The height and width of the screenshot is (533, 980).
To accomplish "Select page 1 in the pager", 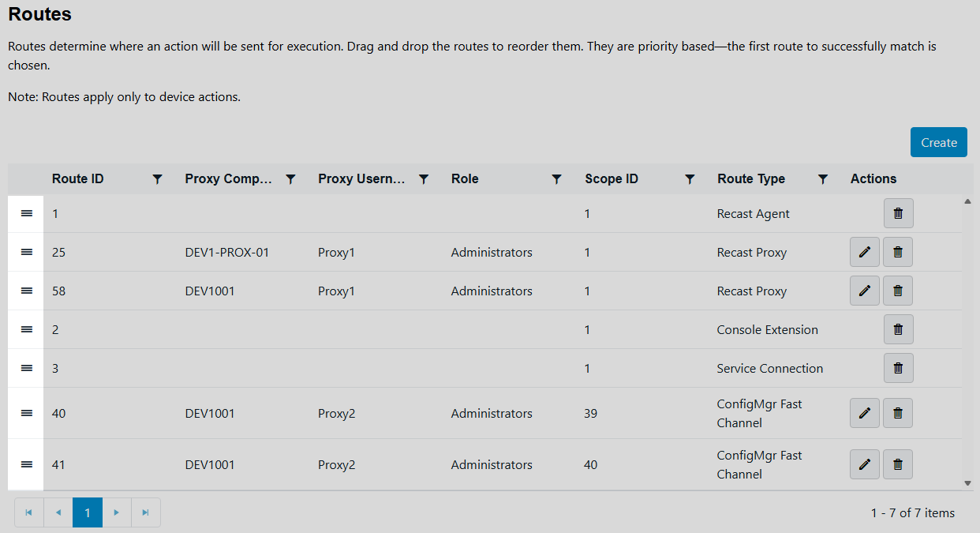I will coord(88,512).
